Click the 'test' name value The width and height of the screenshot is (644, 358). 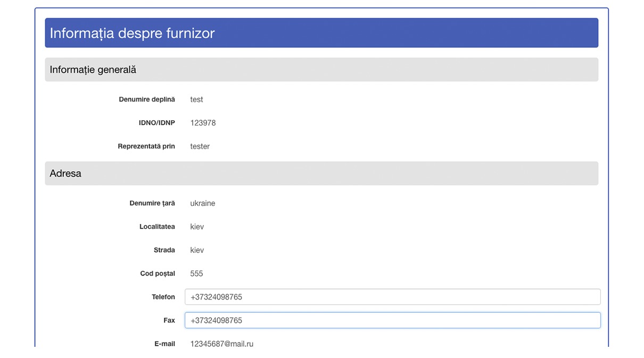coord(196,99)
